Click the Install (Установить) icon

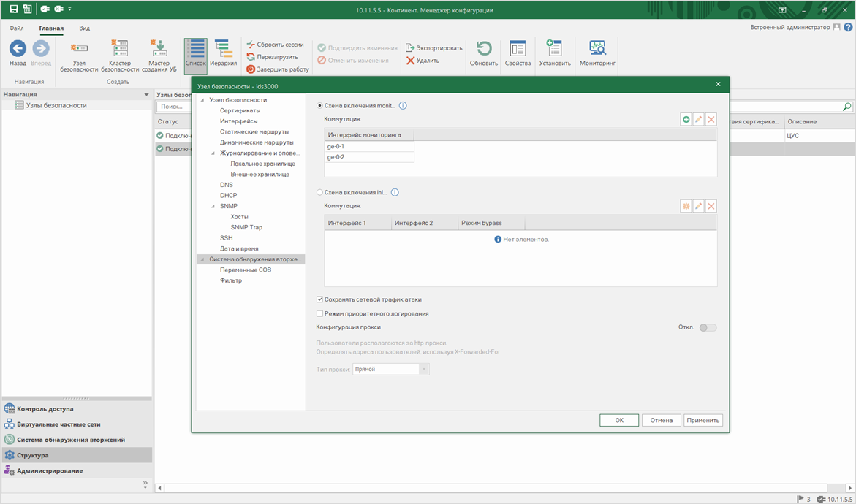tap(554, 53)
